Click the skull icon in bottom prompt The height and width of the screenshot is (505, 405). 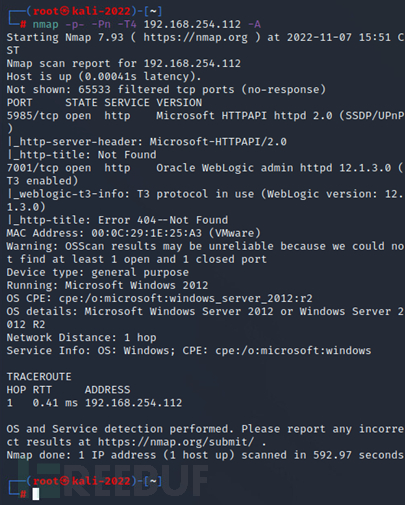(65, 481)
